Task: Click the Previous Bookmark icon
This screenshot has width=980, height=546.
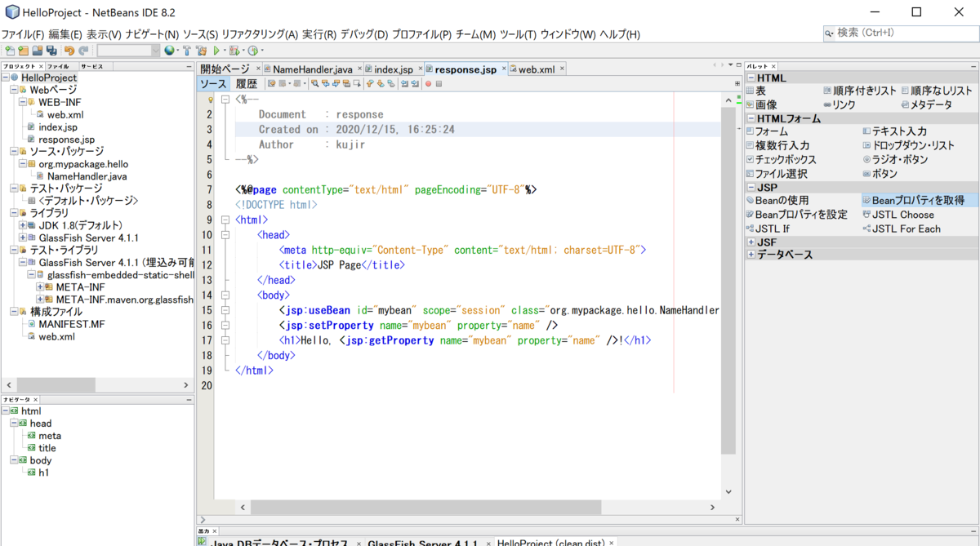Action: coord(369,83)
